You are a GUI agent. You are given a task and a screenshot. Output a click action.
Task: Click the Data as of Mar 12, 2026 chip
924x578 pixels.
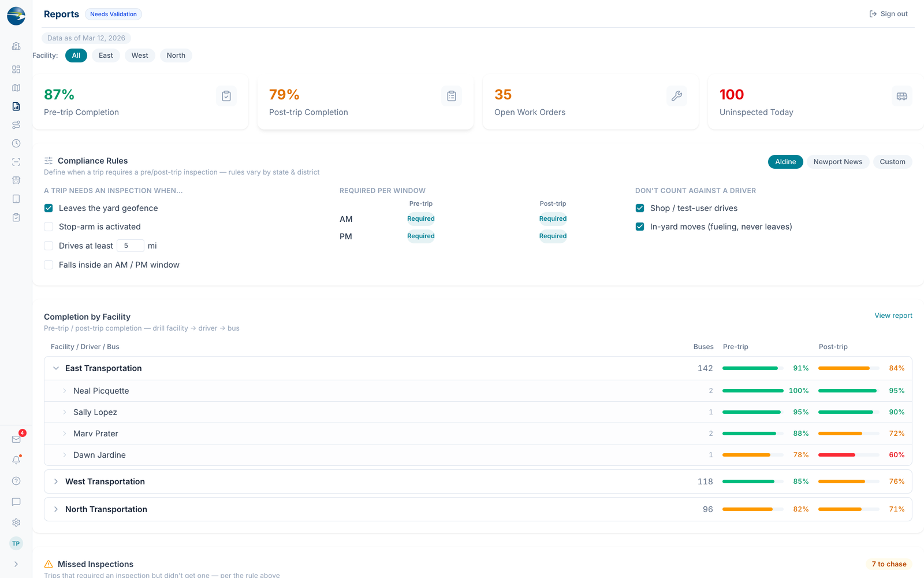(x=86, y=38)
